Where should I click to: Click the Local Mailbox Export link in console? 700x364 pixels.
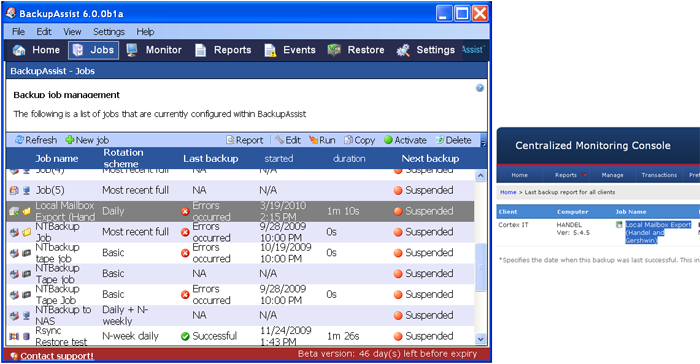pyautogui.click(x=658, y=232)
